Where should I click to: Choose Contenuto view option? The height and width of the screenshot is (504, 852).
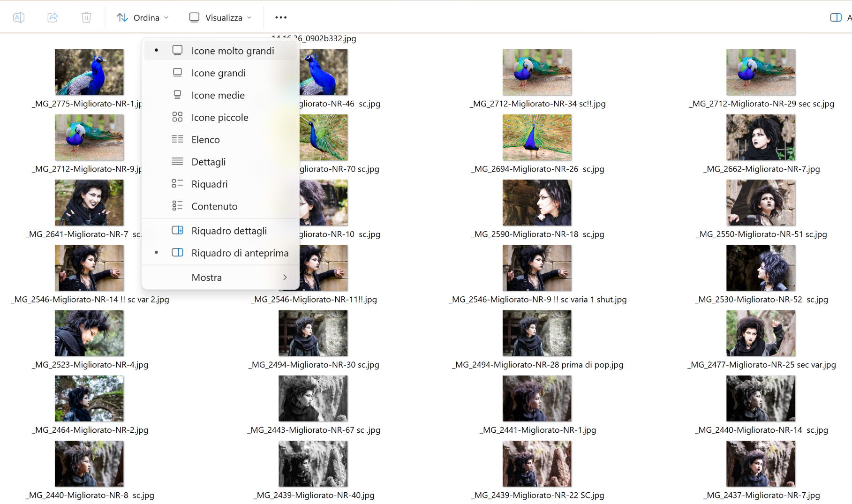tap(220, 206)
